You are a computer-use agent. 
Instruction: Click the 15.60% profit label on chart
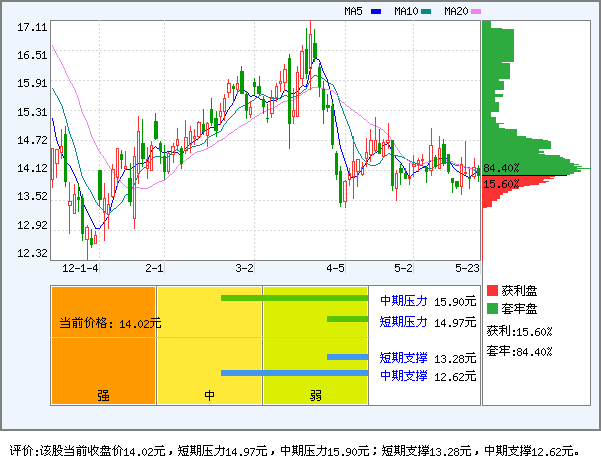[x=501, y=184]
